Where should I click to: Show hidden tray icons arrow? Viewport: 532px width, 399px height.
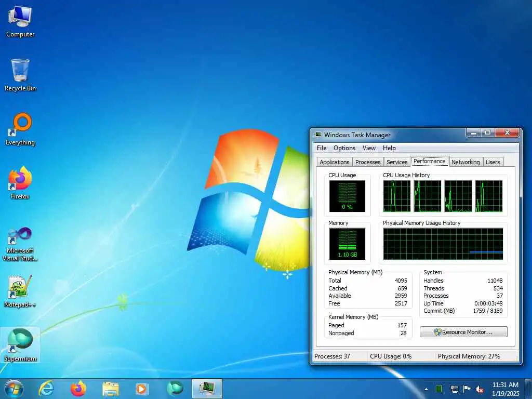[426, 389]
